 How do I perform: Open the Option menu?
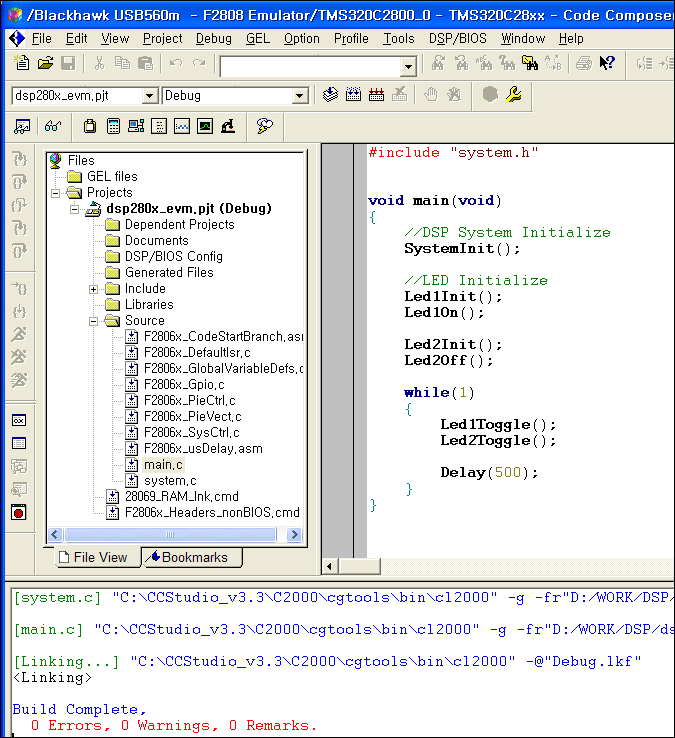pos(302,39)
